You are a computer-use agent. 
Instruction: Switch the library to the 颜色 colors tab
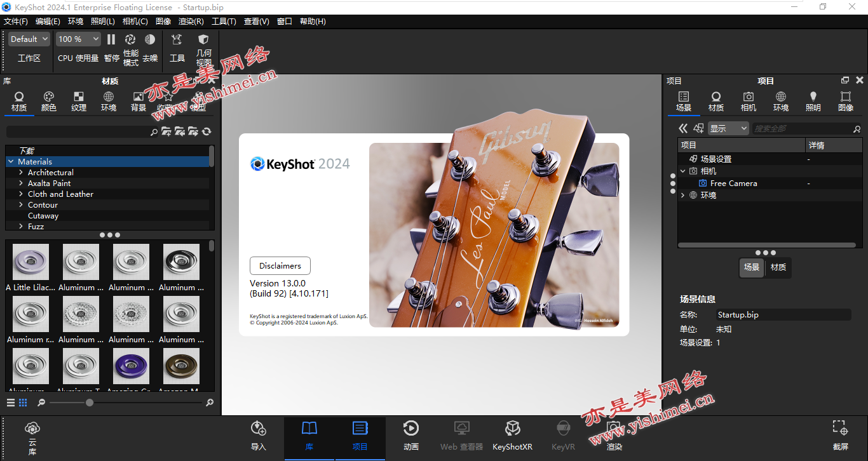click(x=49, y=102)
